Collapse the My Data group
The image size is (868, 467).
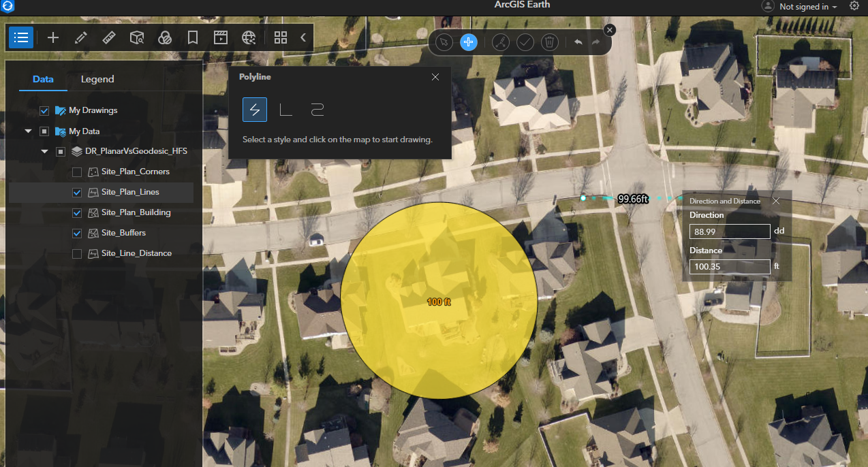click(28, 131)
